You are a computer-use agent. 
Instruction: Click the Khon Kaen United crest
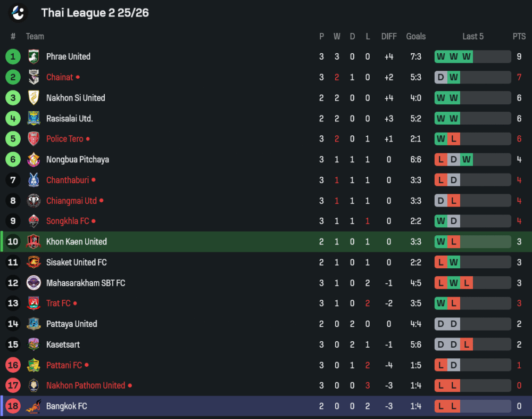tap(34, 242)
